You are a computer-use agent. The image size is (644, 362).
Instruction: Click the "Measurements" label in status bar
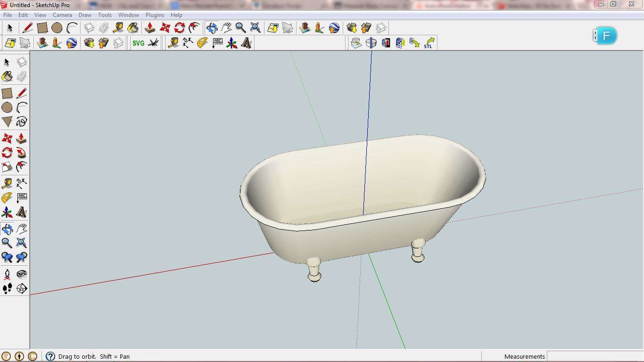pos(524,356)
